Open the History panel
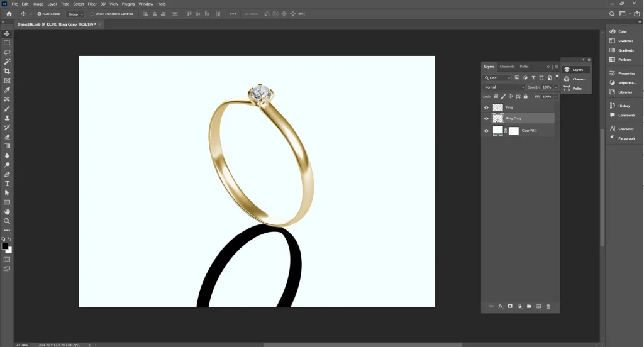Viewport: 644px width, 347px height. [623, 106]
